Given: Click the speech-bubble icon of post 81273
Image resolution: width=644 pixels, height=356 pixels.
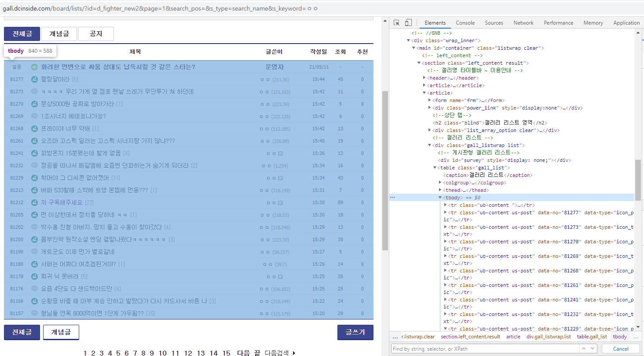Looking at the screenshot, I should (x=34, y=92).
